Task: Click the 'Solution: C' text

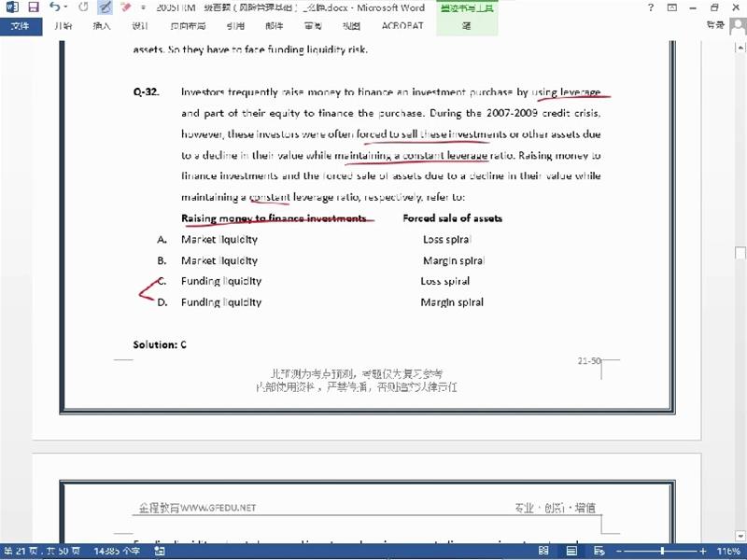Action: point(160,344)
